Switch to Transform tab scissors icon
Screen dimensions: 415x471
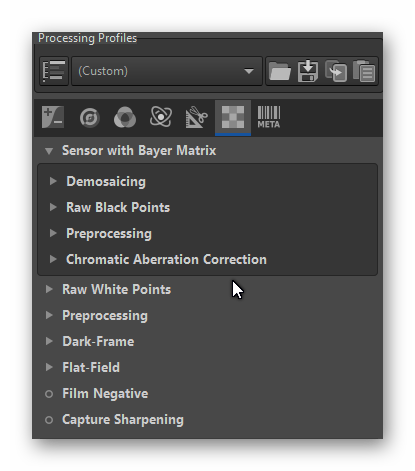[x=197, y=117]
